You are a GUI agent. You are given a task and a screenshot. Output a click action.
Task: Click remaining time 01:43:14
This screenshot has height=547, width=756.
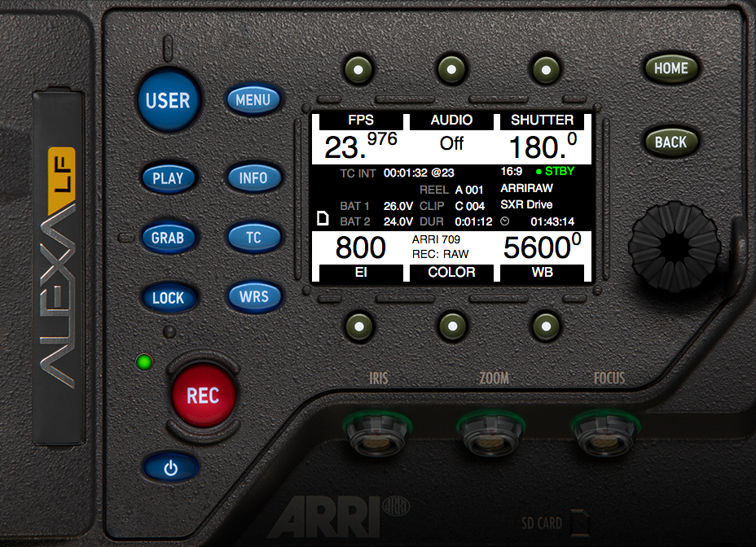[552, 221]
